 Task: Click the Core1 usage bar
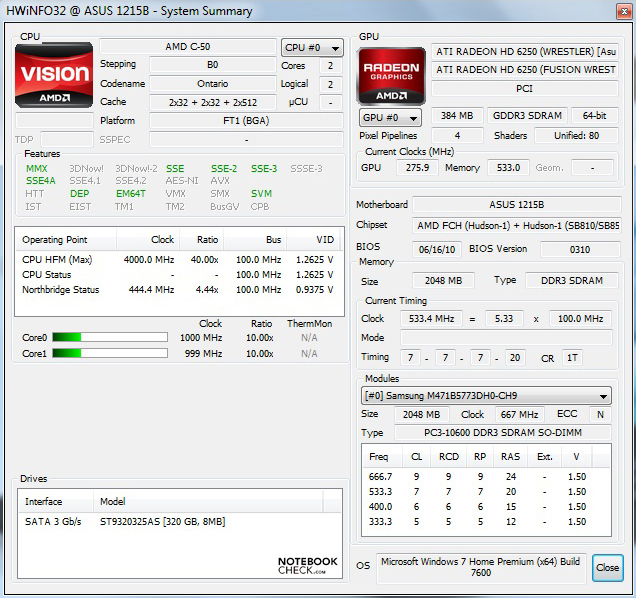(x=110, y=353)
